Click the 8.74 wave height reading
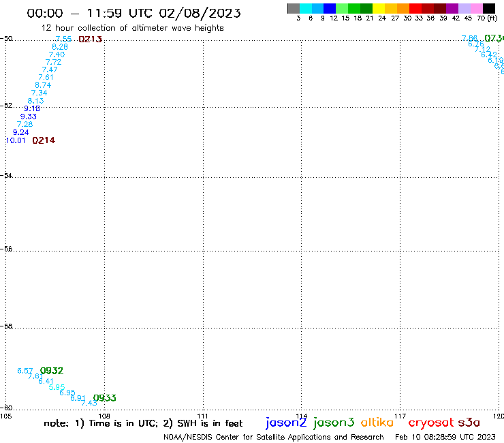This screenshot has width=504, height=443. click(43, 85)
